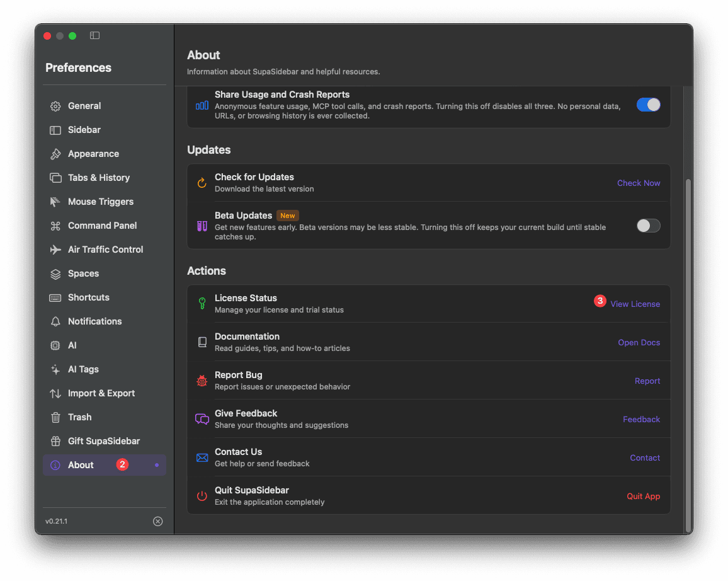Image resolution: width=728 pixels, height=581 pixels.
Task: Click the About info icon
Action: [x=55, y=465]
